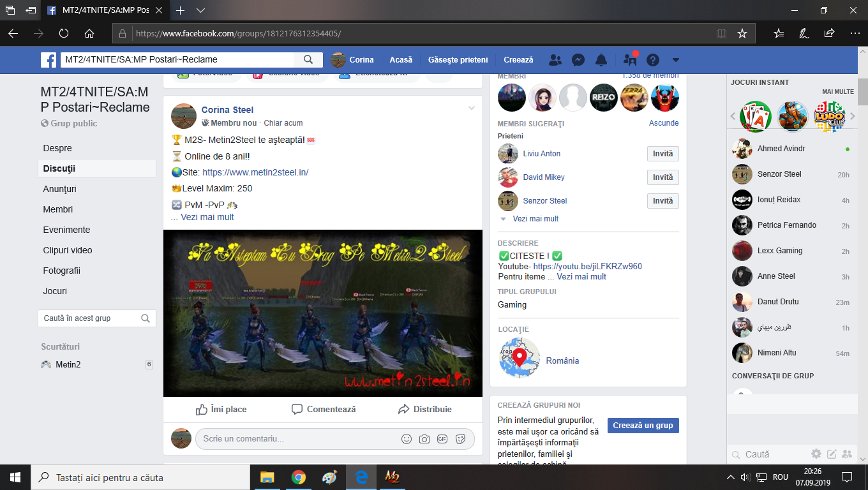Open the quick help question mark icon
This screenshot has height=490, width=868.
(653, 60)
